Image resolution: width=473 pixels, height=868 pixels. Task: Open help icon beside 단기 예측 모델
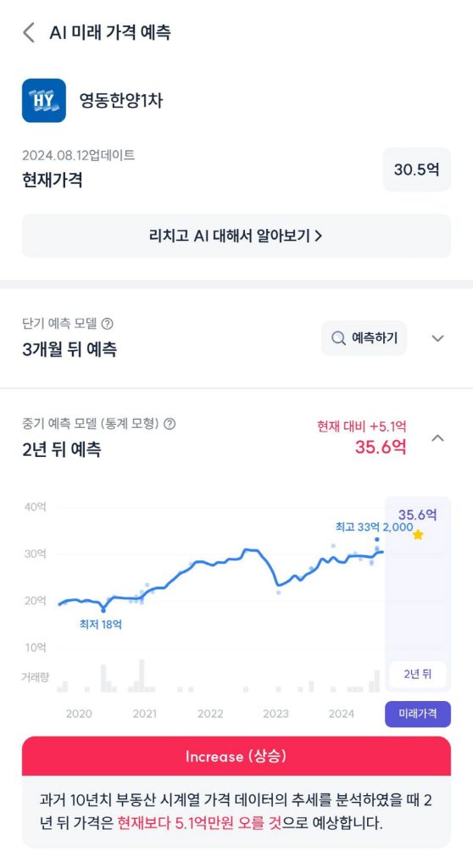tap(108, 324)
